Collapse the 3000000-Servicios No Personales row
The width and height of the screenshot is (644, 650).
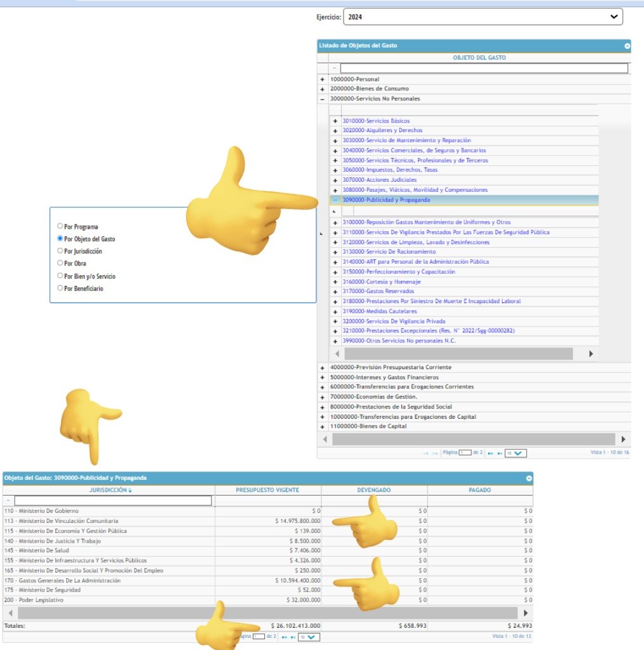tap(323, 99)
